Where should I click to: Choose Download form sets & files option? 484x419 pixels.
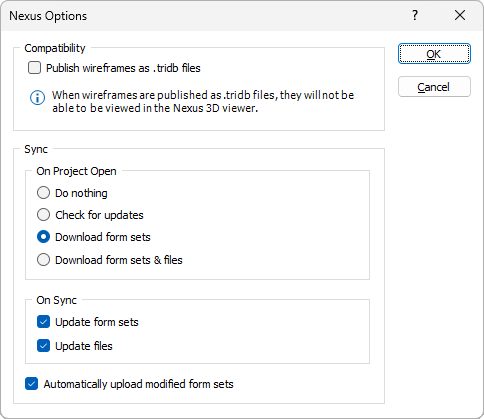[x=43, y=260]
